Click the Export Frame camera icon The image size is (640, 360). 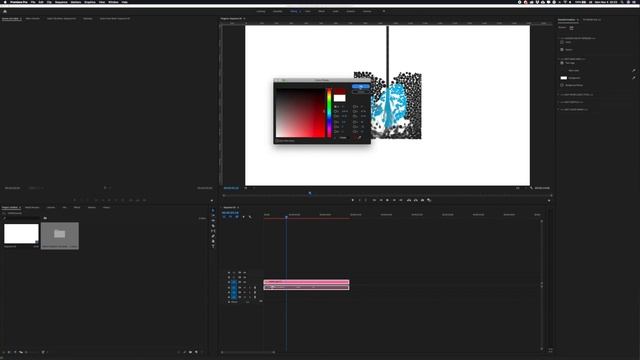(422, 200)
